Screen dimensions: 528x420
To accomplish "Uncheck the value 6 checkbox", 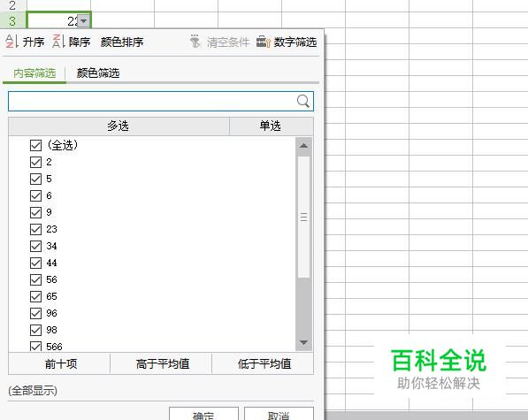I will point(35,196).
